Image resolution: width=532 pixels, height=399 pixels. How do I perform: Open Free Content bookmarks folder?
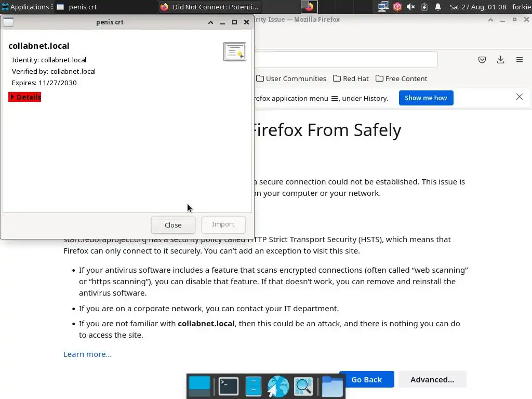tap(402, 79)
